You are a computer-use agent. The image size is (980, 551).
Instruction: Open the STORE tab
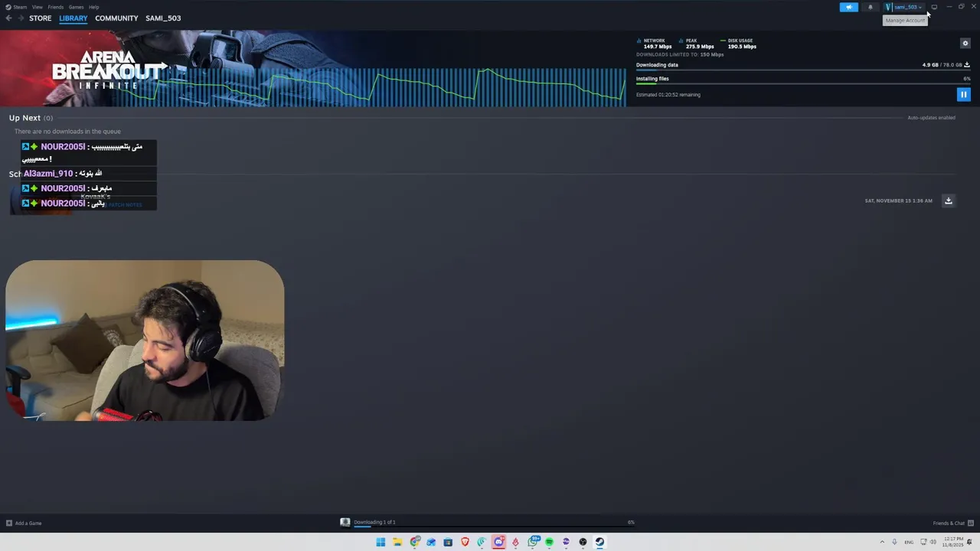(41, 18)
